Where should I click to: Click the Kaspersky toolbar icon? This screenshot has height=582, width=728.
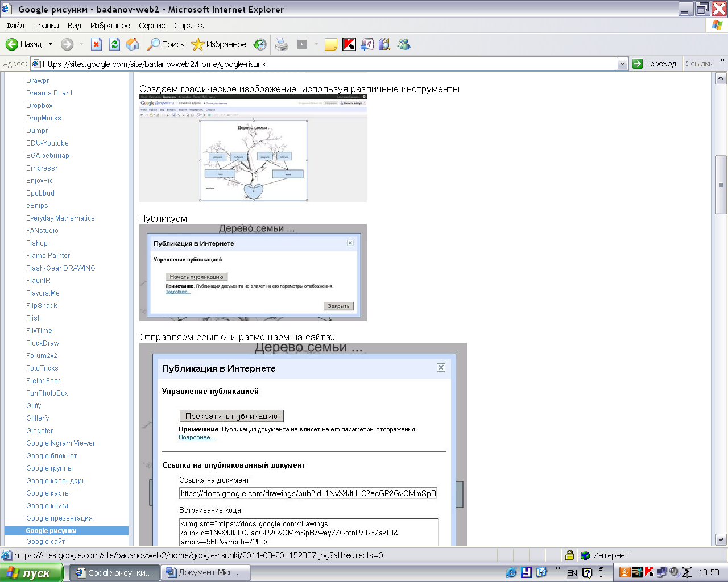[x=349, y=44]
